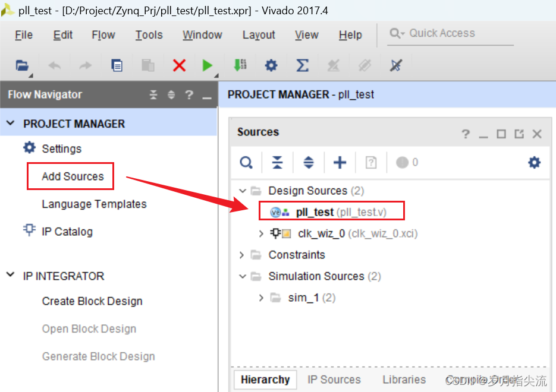Open Sources panel settings gear
The width and height of the screenshot is (556, 392).
[x=535, y=163]
